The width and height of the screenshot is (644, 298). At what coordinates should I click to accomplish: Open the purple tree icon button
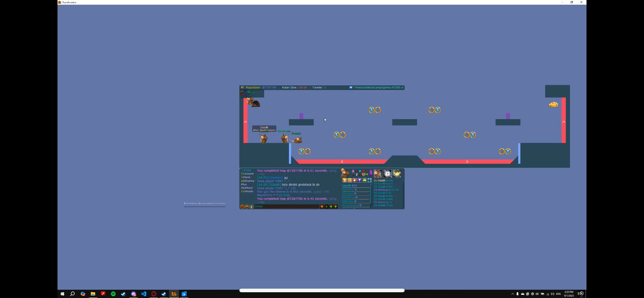pos(359,180)
